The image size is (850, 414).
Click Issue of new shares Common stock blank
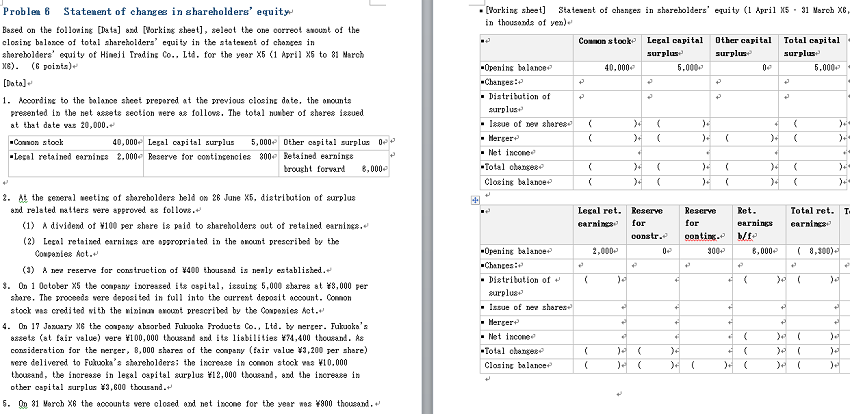608,124
